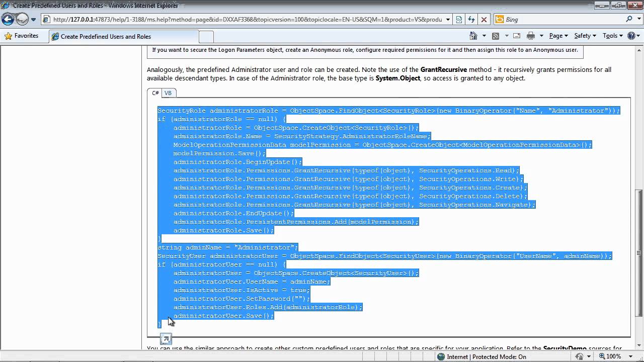The width and height of the screenshot is (644, 362).
Task: Click the Print icon
Action: pyautogui.click(x=530, y=36)
